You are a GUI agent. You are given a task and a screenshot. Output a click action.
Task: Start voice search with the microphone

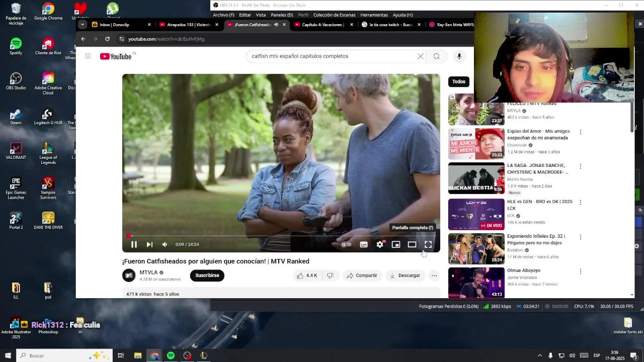tap(459, 56)
